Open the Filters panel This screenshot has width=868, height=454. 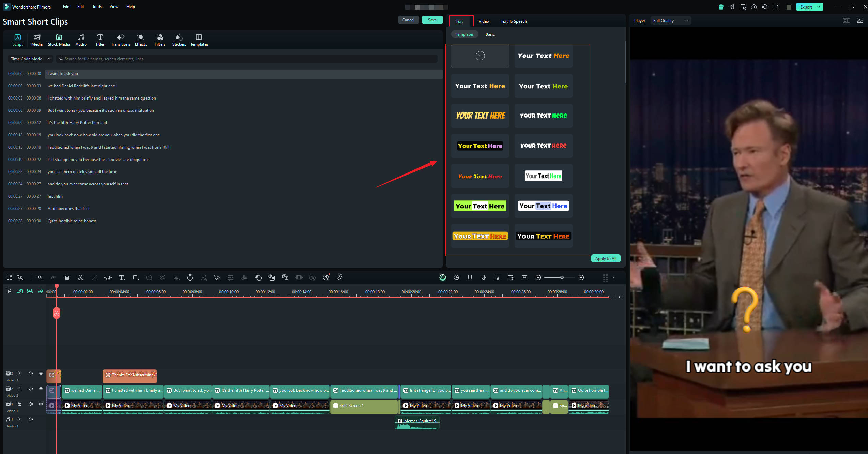pos(159,40)
